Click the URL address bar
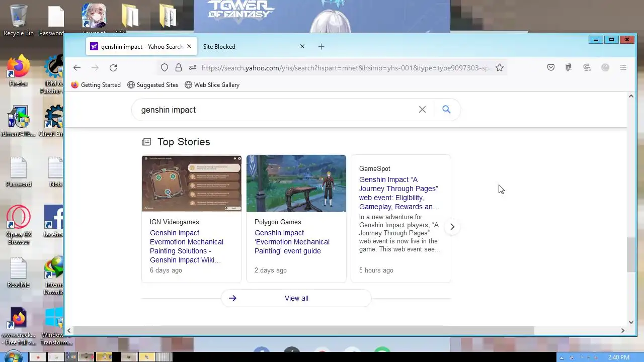Screen dimensions: 644x362 345,68
